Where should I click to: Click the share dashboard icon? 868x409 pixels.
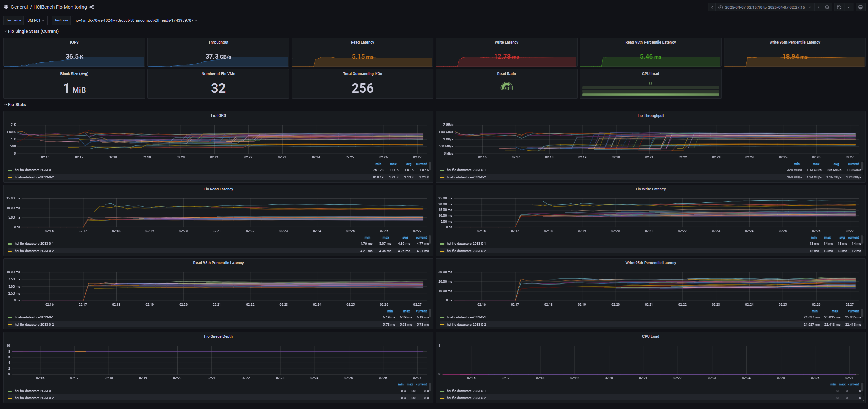(x=92, y=7)
